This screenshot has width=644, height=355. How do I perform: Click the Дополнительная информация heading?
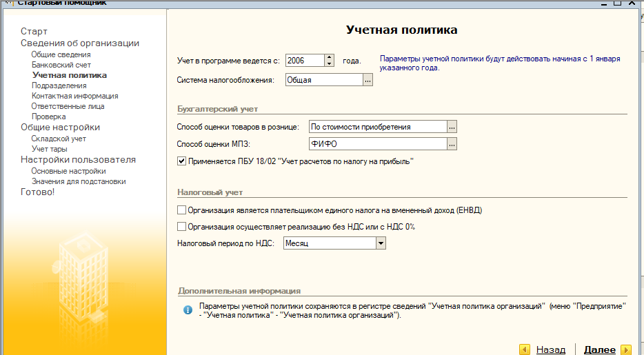pos(239,291)
